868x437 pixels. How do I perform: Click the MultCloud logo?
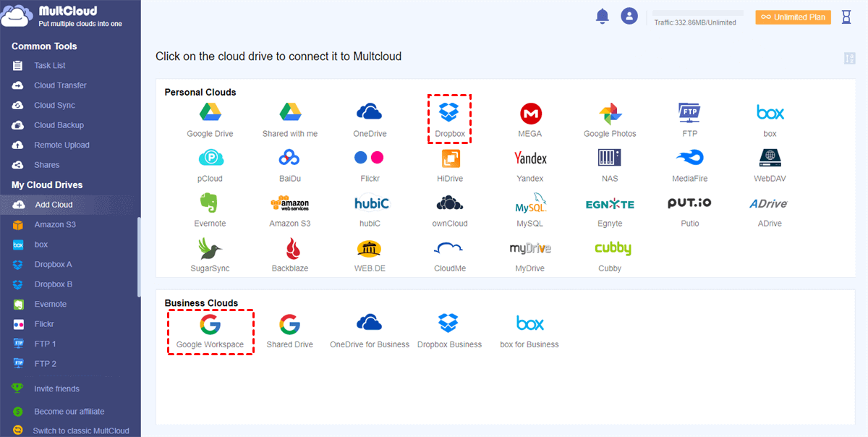[61, 17]
